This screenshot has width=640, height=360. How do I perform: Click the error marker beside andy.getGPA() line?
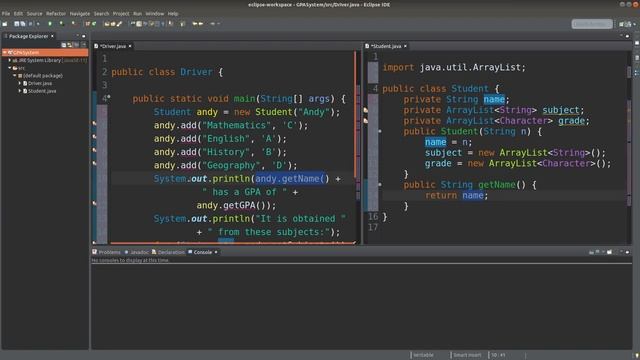94,203
